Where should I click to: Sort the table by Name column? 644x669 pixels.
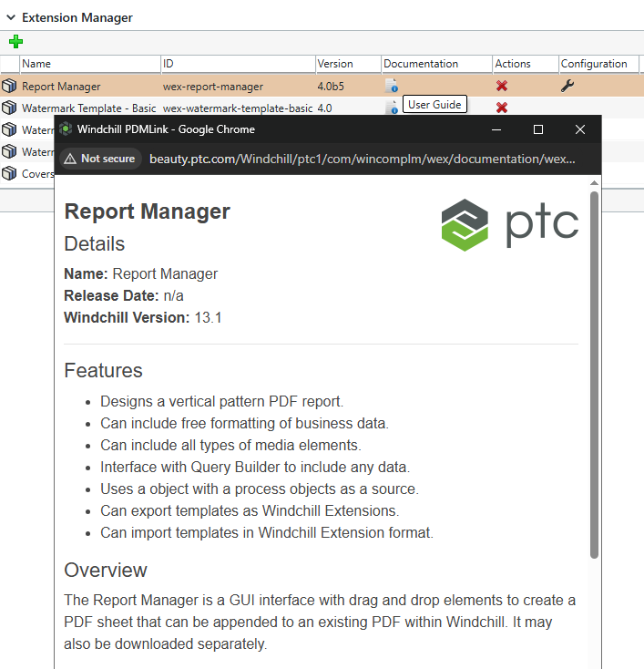(89, 64)
